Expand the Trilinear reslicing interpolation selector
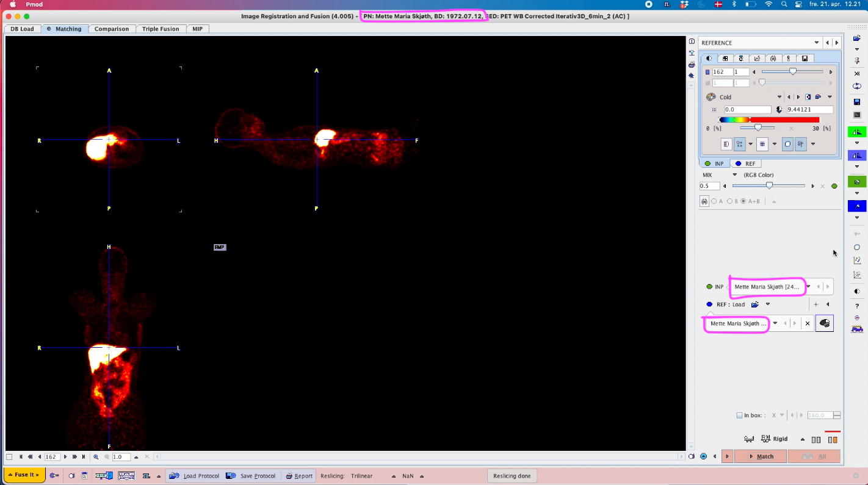This screenshot has height=485, width=868. pos(393,476)
